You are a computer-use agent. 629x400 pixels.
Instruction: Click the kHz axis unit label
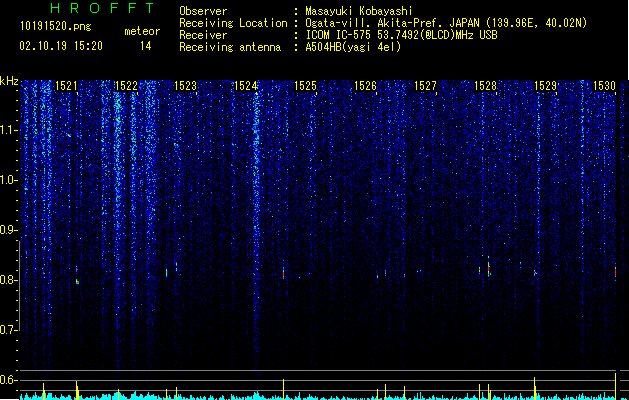point(9,81)
